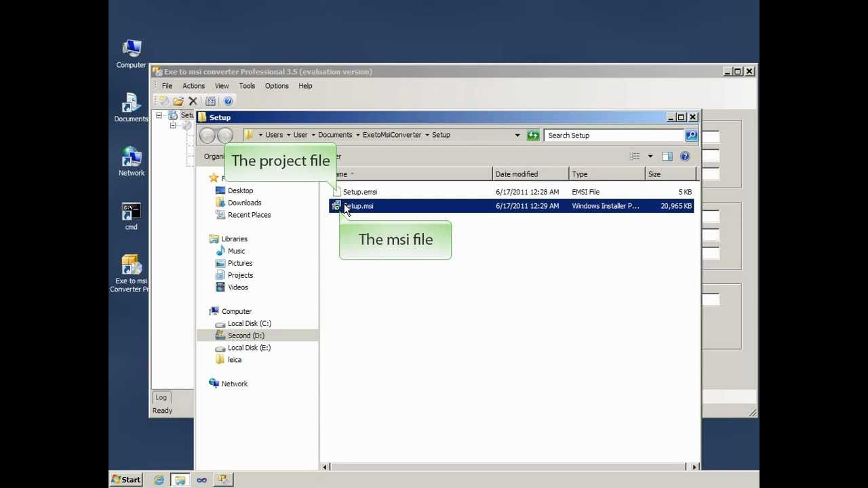
Task: Open the Tools menu
Action: (247, 86)
